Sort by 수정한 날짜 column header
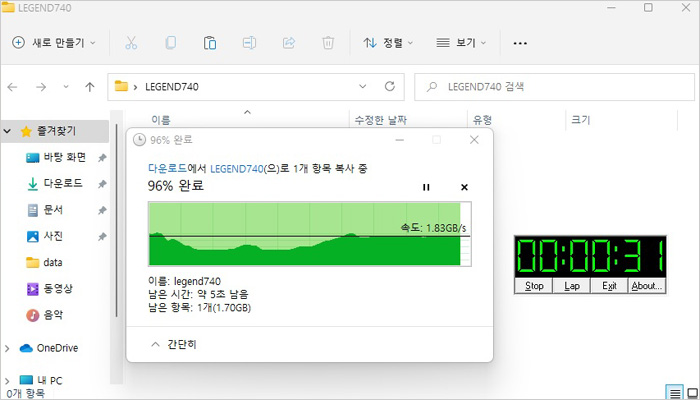This screenshot has height=400, width=700. coord(380,120)
